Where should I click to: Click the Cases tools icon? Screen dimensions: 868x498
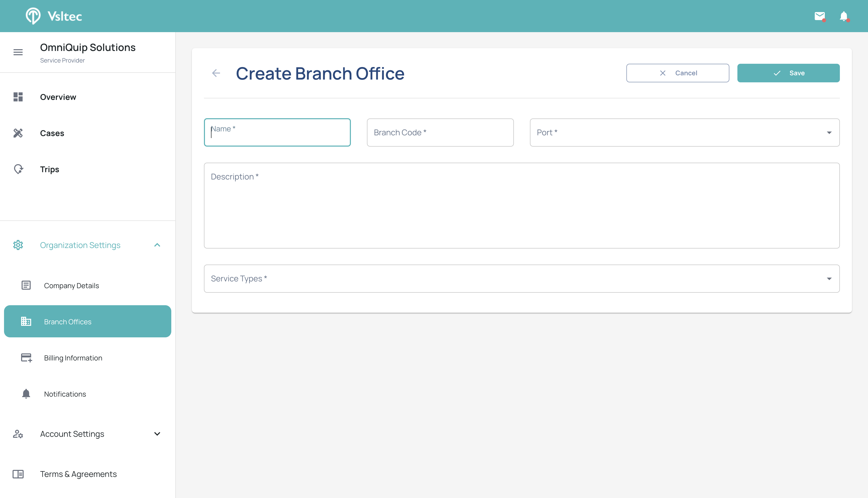(x=18, y=133)
